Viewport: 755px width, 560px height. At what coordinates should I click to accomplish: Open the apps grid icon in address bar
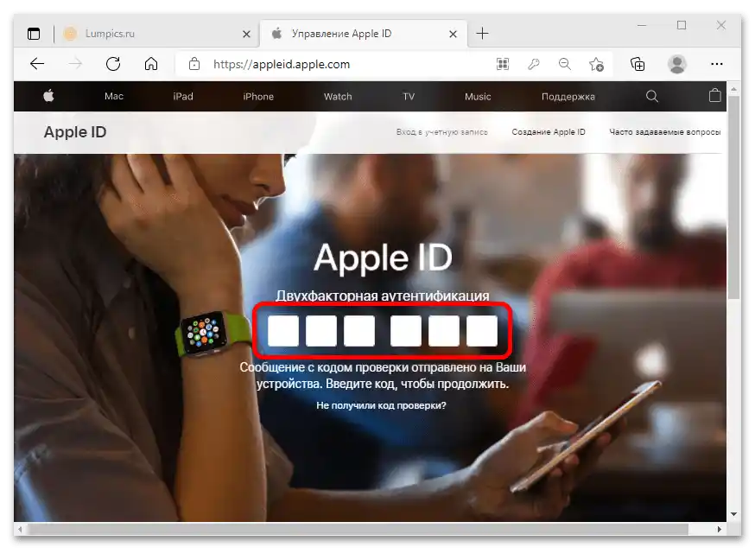503,64
